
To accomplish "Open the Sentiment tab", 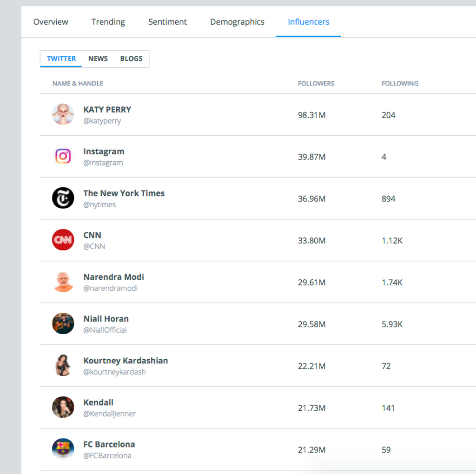I will click(x=167, y=22).
